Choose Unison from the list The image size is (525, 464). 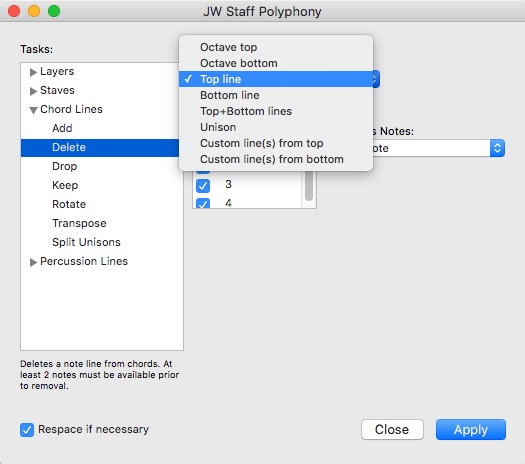[276, 127]
